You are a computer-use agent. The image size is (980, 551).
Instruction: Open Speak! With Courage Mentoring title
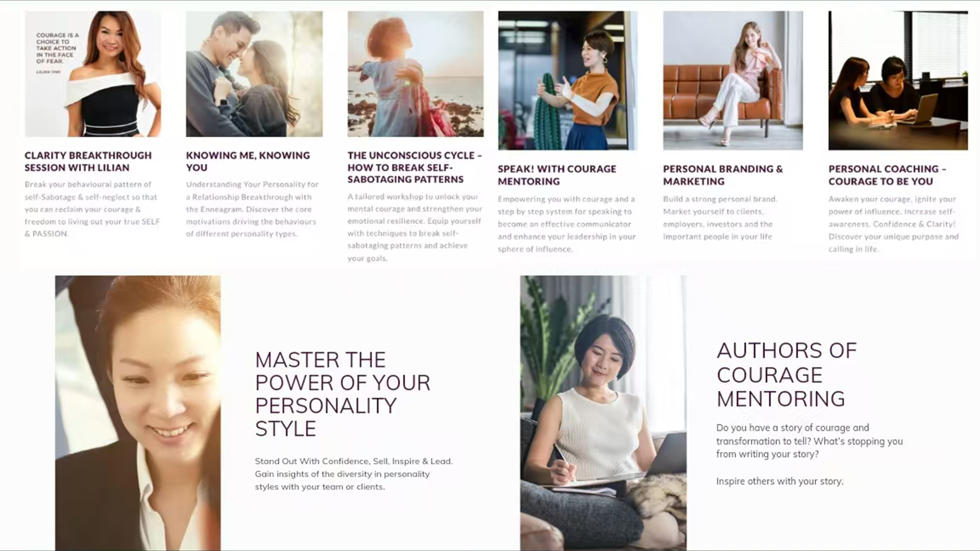(x=557, y=175)
